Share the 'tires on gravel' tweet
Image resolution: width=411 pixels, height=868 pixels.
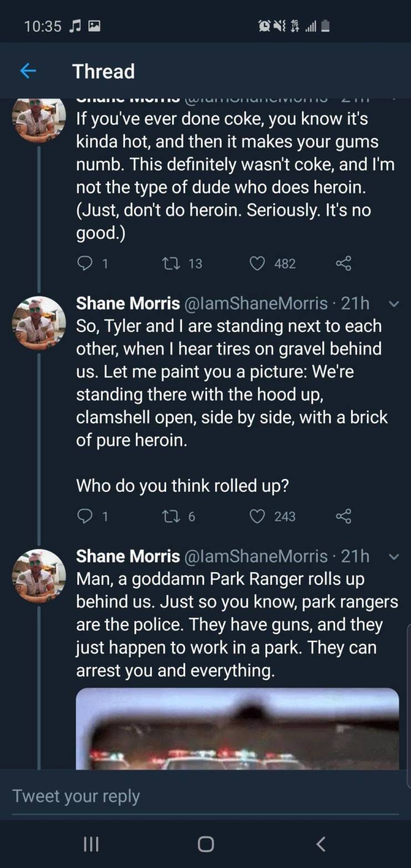[344, 516]
